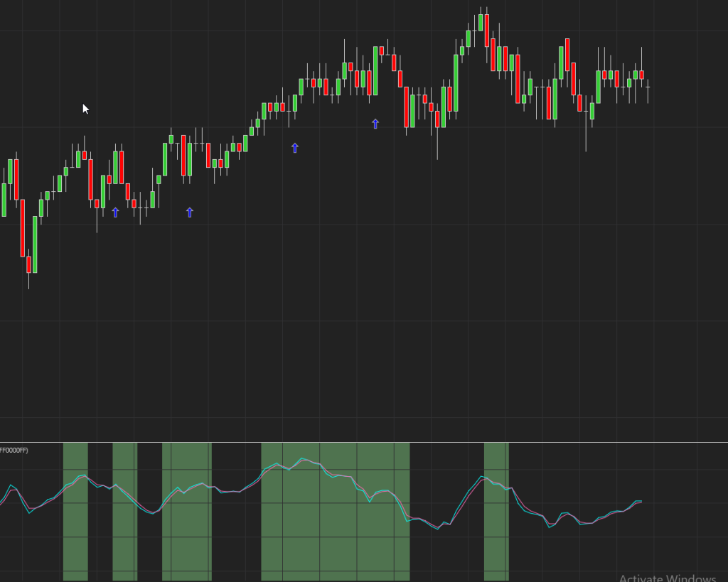This screenshot has width=728, height=582.
Task: Click oscillator trough between last two green zones
Action: [438, 529]
